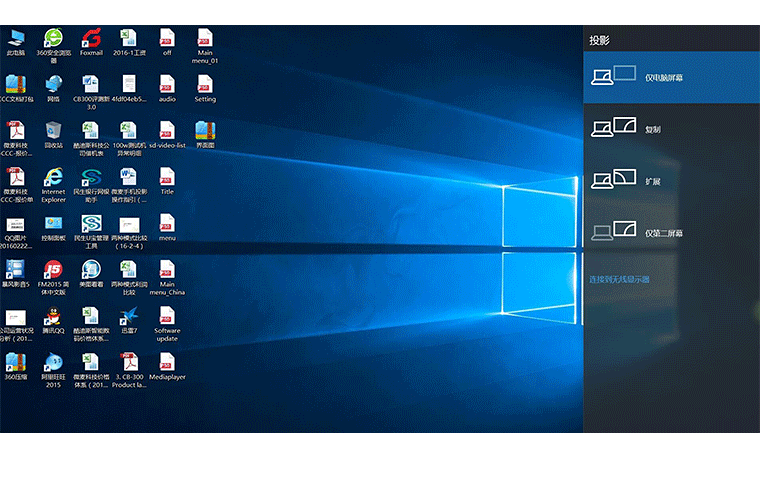Select the Main menu_01 file icon

[205, 46]
